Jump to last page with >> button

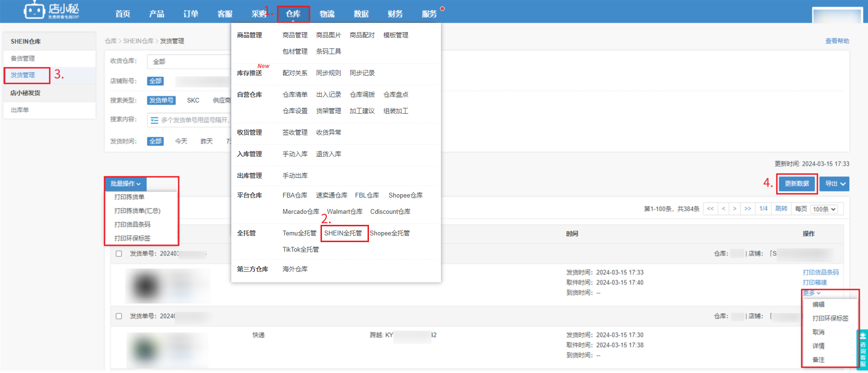(748, 209)
